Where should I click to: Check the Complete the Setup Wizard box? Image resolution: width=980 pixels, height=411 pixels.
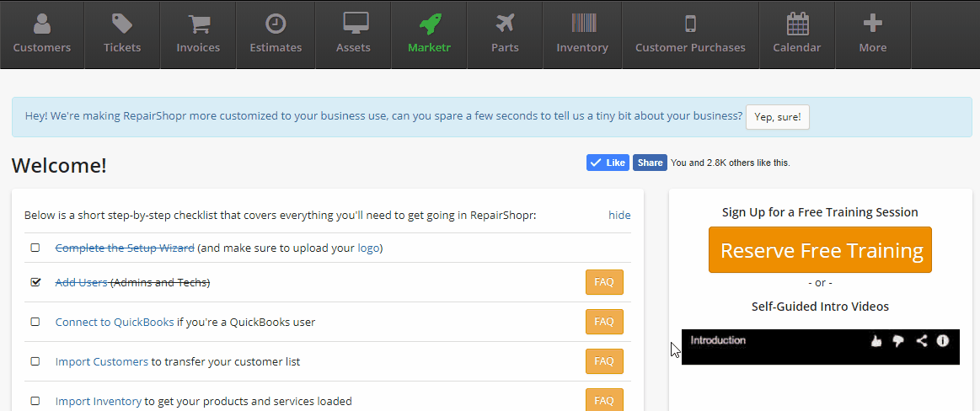coord(35,248)
